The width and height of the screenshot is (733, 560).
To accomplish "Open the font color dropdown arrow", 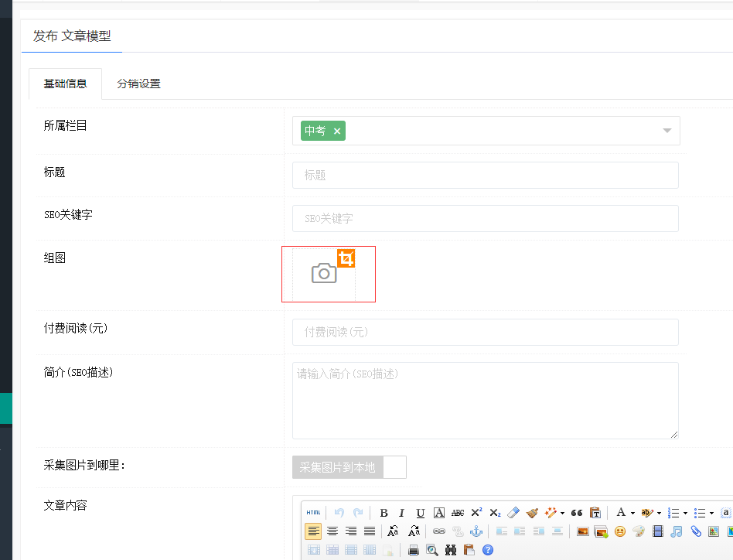I will (632, 513).
